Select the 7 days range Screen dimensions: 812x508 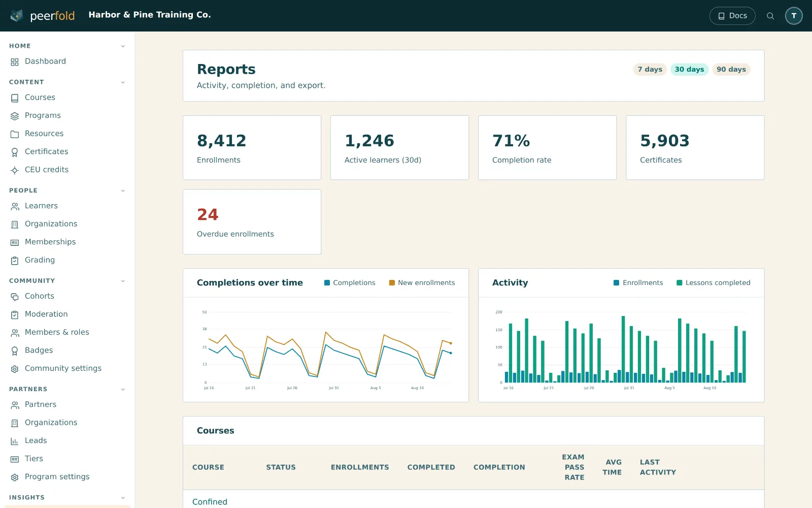[x=650, y=69]
